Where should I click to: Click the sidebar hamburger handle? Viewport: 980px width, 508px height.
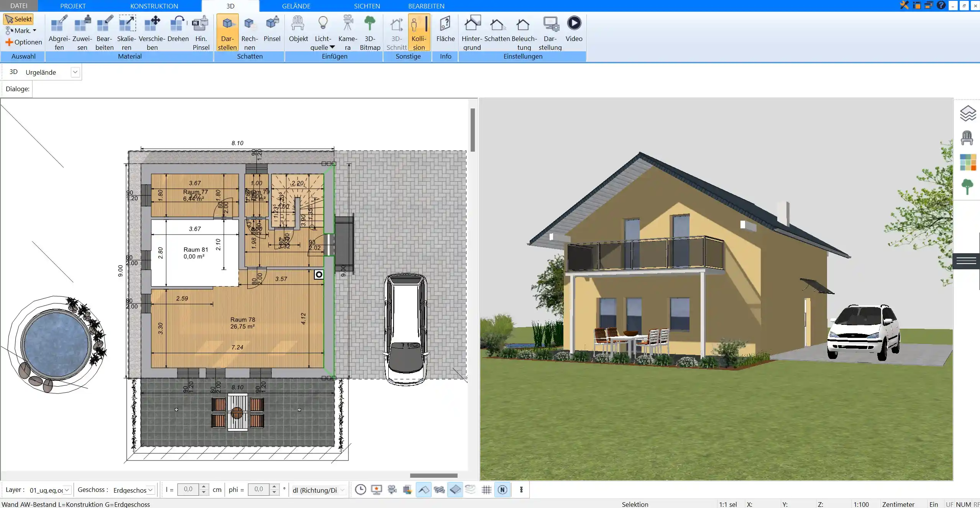966,261
